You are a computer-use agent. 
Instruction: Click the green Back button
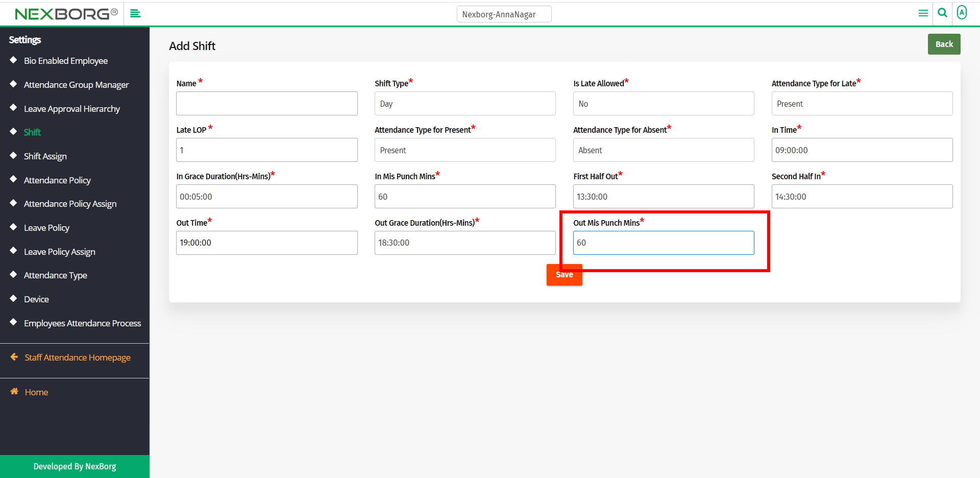pos(944,44)
